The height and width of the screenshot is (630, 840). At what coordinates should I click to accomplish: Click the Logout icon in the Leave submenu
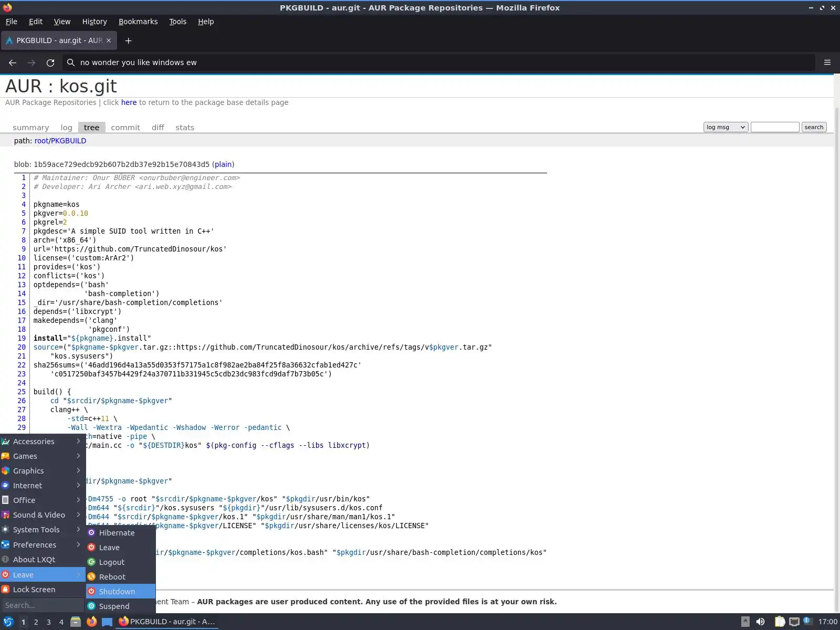[91, 562]
